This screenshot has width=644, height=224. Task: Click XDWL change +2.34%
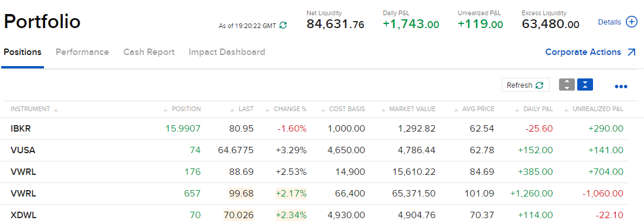coord(291,215)
